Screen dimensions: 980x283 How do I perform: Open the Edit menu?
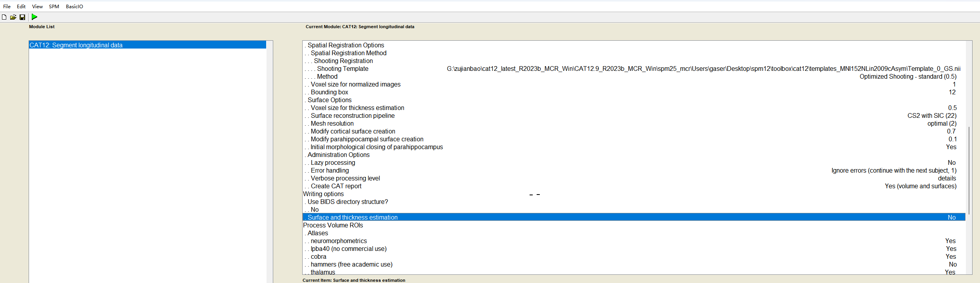(21, 7)
